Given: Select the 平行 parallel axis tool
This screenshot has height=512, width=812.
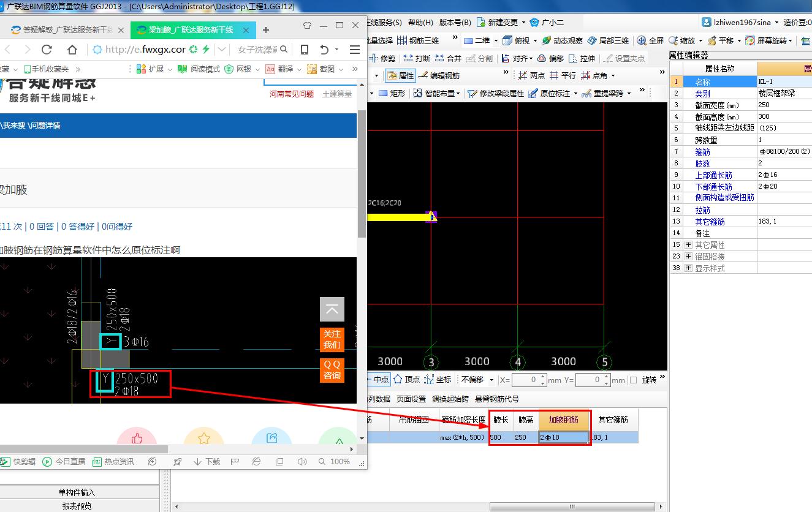Looking at the screenshot, I should coord(563,75).
